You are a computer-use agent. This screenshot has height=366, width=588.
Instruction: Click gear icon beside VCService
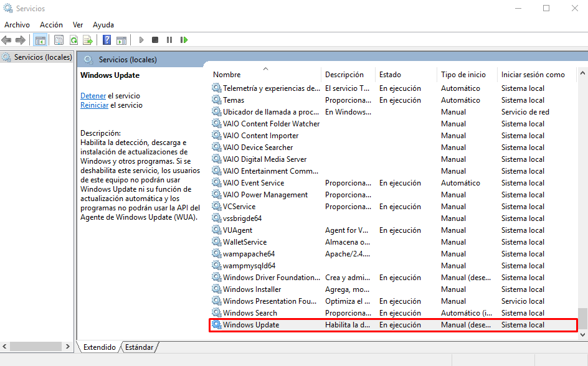click(x=216, y=206)
